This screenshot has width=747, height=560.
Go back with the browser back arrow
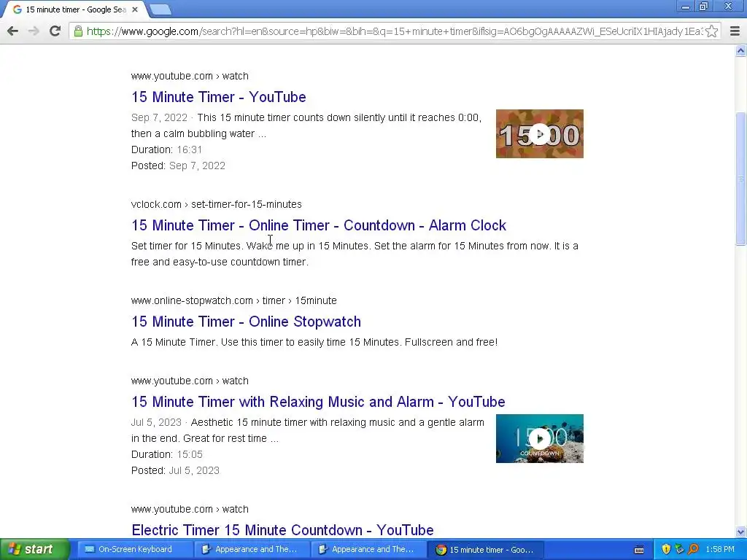click(13, 31)
